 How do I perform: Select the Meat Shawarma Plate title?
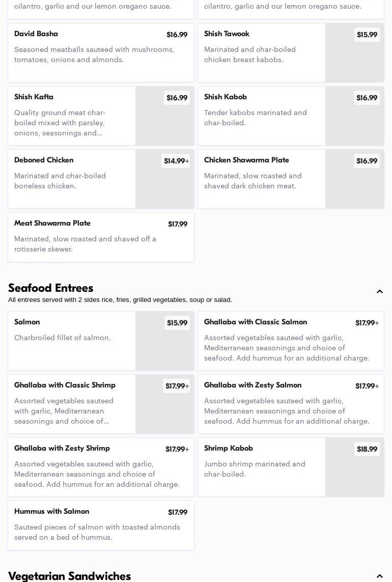point(52,224)
